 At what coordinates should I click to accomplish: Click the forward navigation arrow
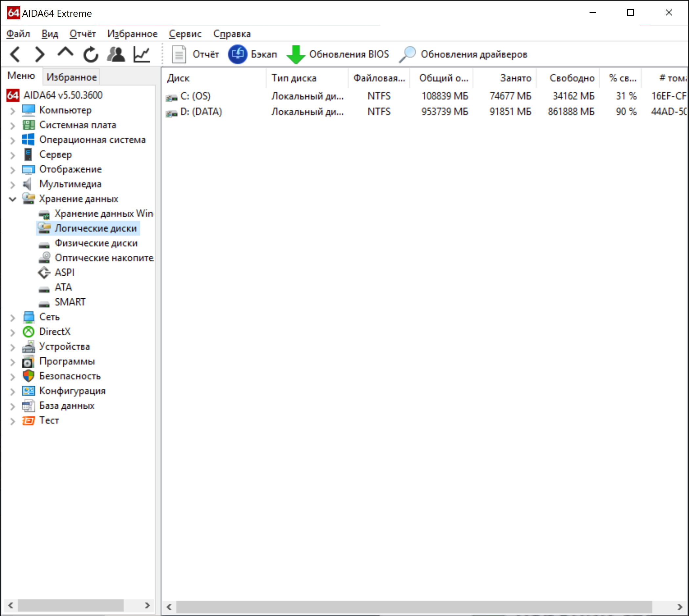[x=40, y=54]
